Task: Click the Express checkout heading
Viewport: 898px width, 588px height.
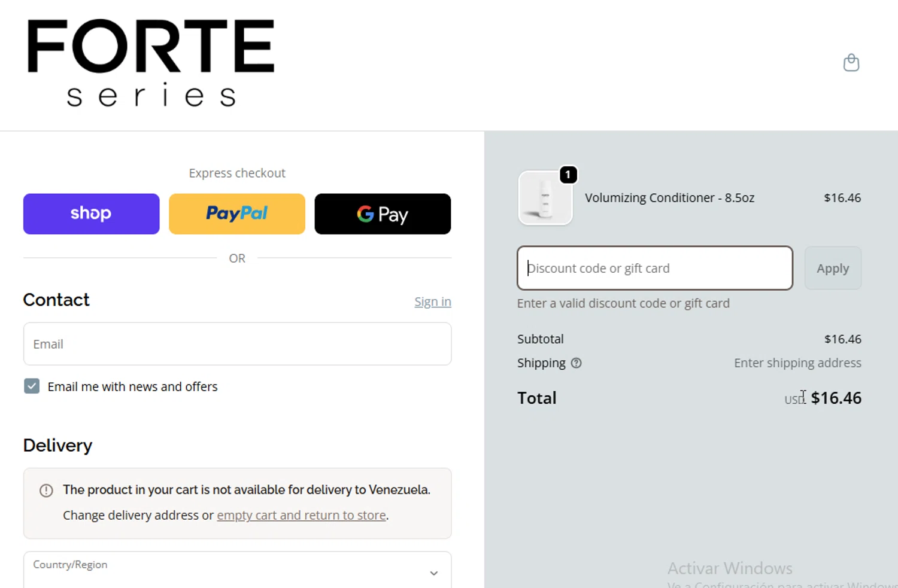Action: click(x=237, y=173)
